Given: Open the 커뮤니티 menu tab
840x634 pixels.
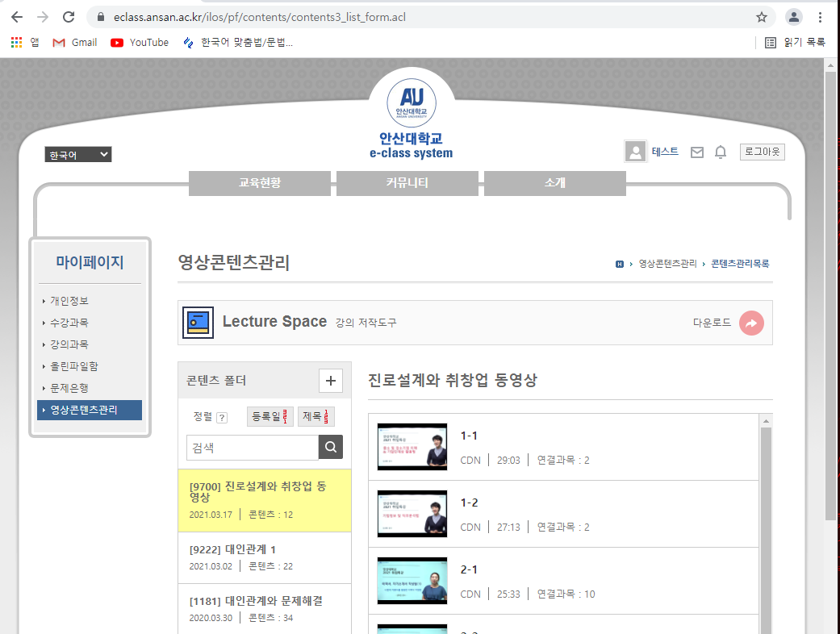Looking at the screenshot, I should (x=407, y=183).
